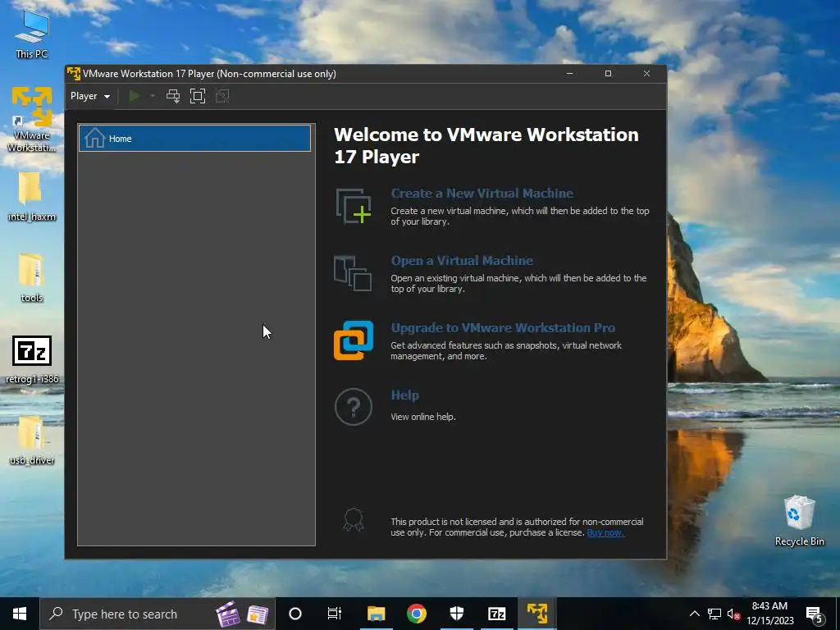Screen dimensions: 840x630
Task: Open File Explorer from the taskbar
Action: (x=376, y=614)
